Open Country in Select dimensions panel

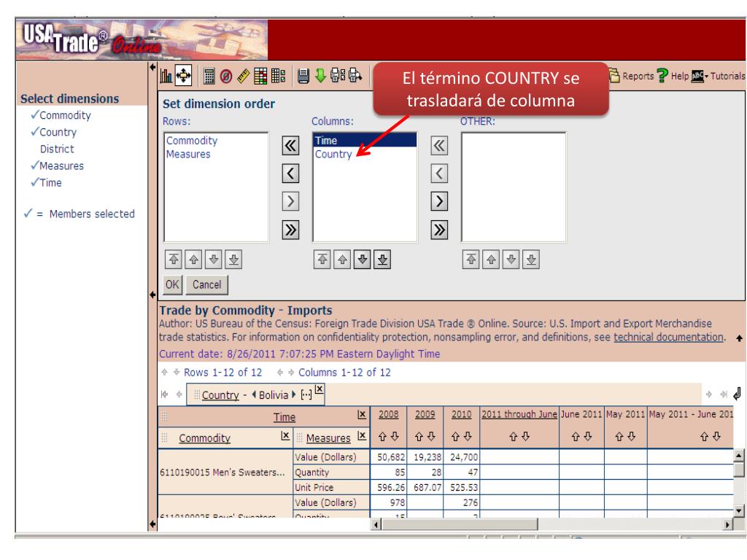coord(58,133)
